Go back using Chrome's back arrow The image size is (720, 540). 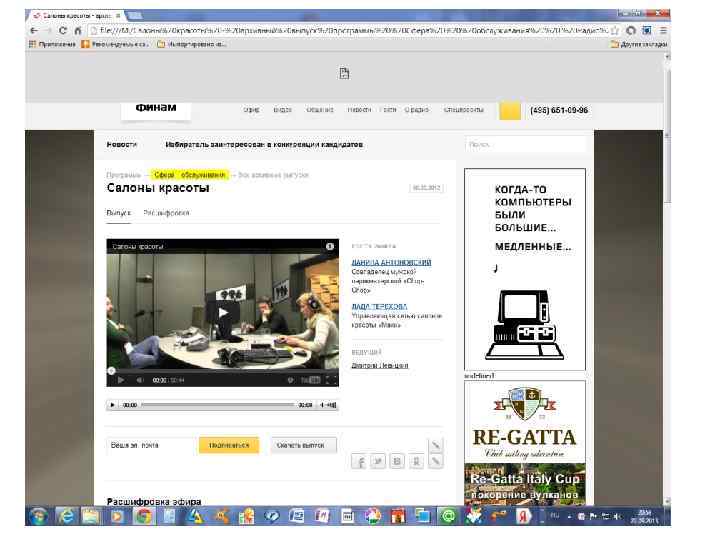pyautogui.click(x=34, y=30)
